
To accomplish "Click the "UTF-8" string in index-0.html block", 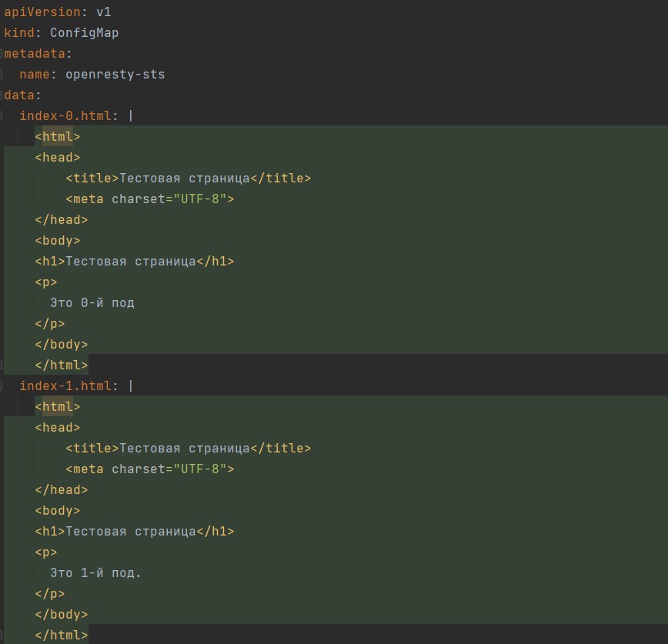I will point(200,199).
